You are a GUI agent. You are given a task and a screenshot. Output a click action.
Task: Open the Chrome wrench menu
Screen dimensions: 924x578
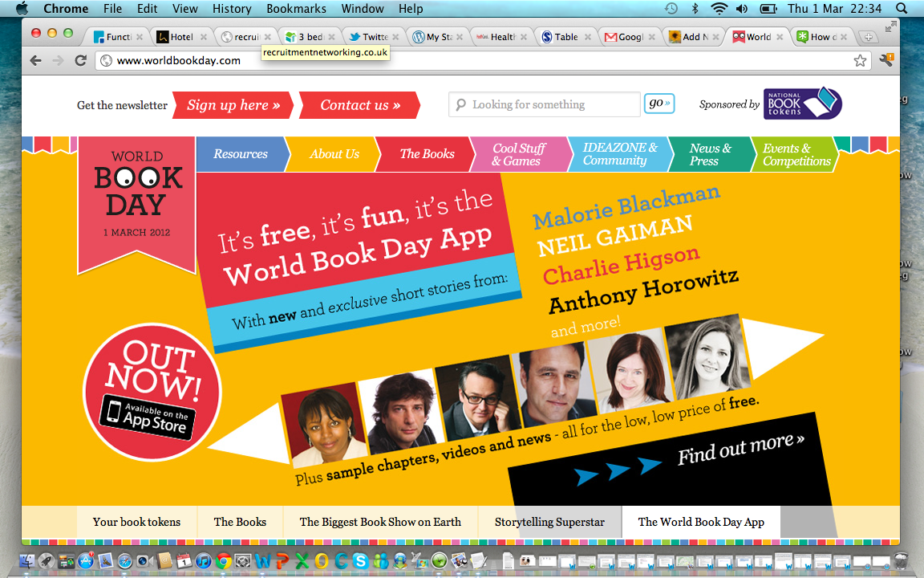tap(886, 61)
